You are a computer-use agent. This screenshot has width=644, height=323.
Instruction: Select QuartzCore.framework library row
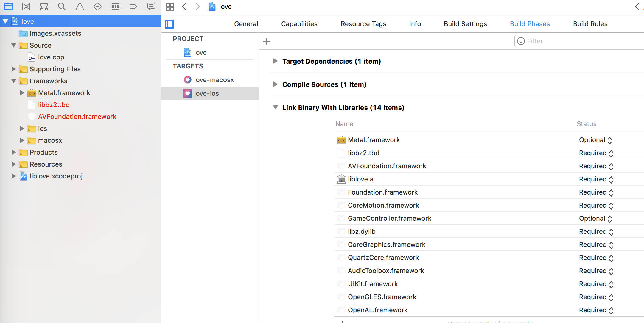tap(489, 258)
